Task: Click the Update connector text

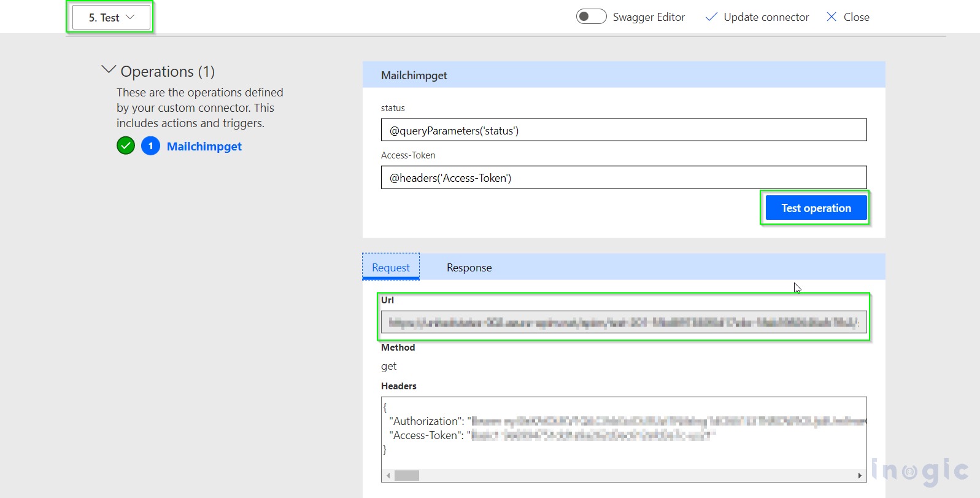Action: pos(766,17)
